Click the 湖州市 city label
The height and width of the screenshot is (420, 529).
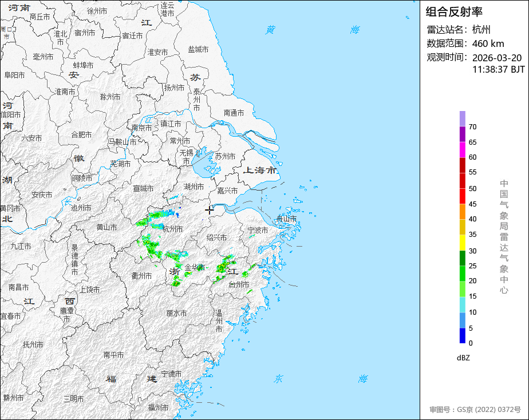194,187
